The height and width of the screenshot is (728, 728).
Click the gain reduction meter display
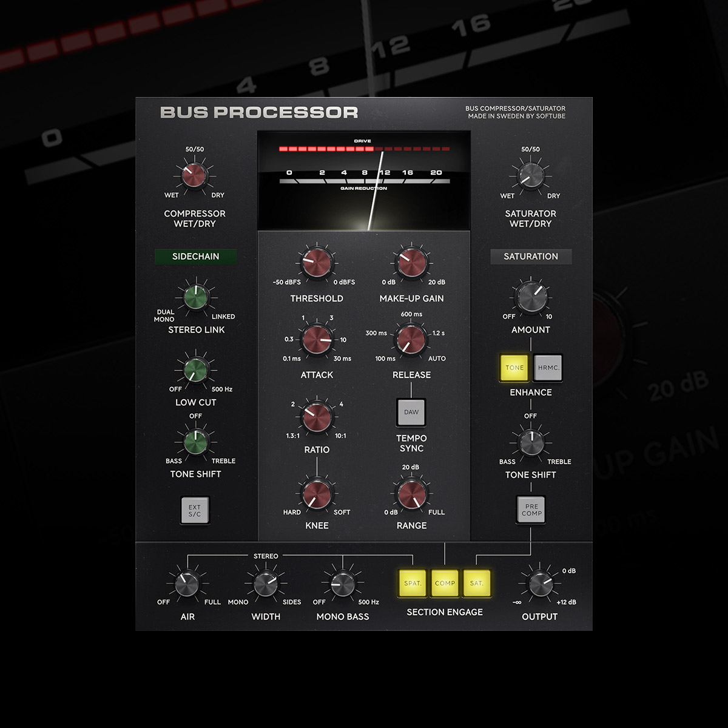[364, 181]
